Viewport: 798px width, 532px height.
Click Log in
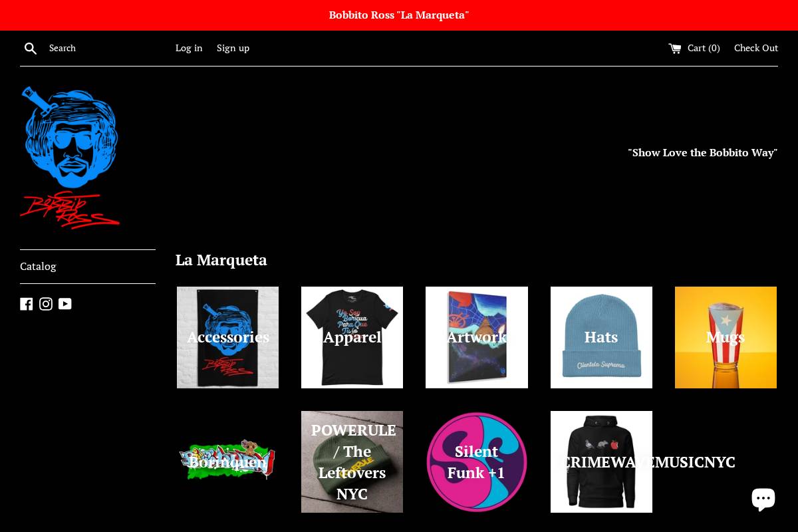[x=189, y=48]
